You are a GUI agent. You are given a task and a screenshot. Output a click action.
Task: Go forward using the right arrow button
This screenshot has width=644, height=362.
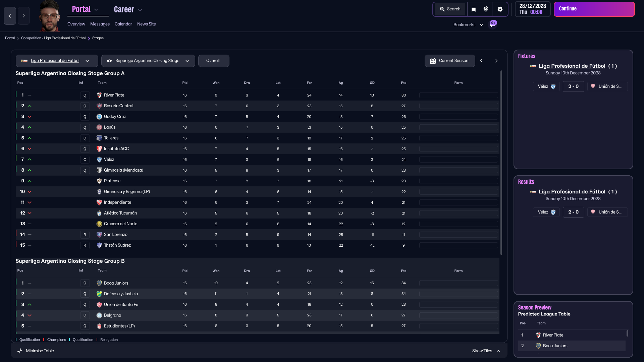[x=23, y=16]
